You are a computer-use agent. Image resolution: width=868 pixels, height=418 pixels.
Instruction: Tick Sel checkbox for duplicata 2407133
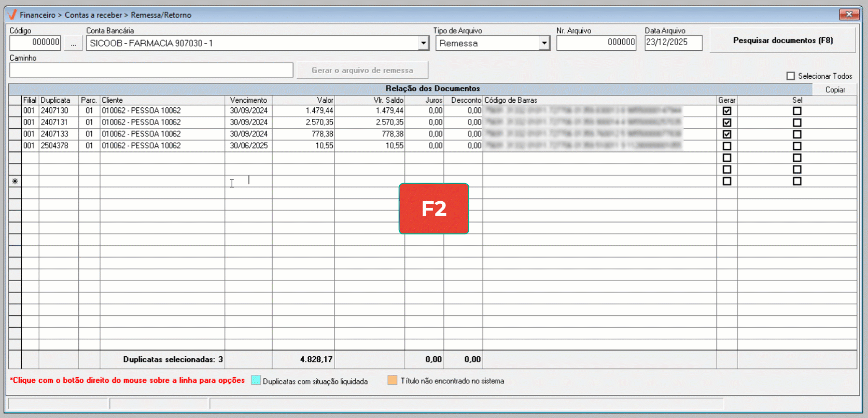[797, 134]
